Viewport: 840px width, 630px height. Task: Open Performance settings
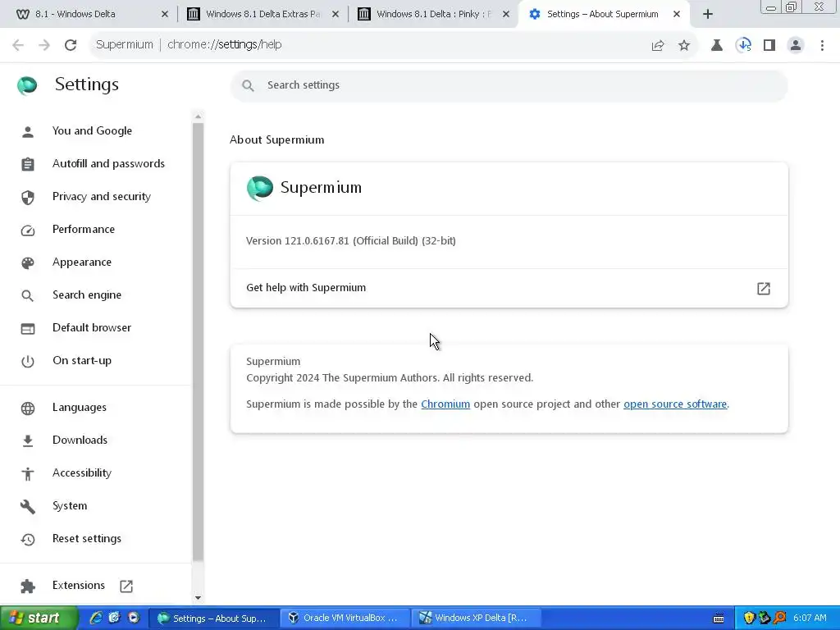click(x=84, y=229)
